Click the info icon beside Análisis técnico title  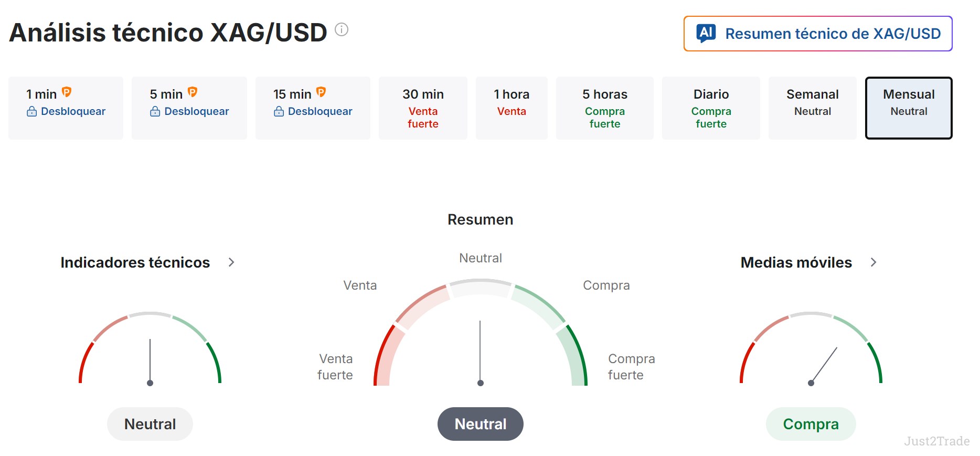tap(342, 29)
